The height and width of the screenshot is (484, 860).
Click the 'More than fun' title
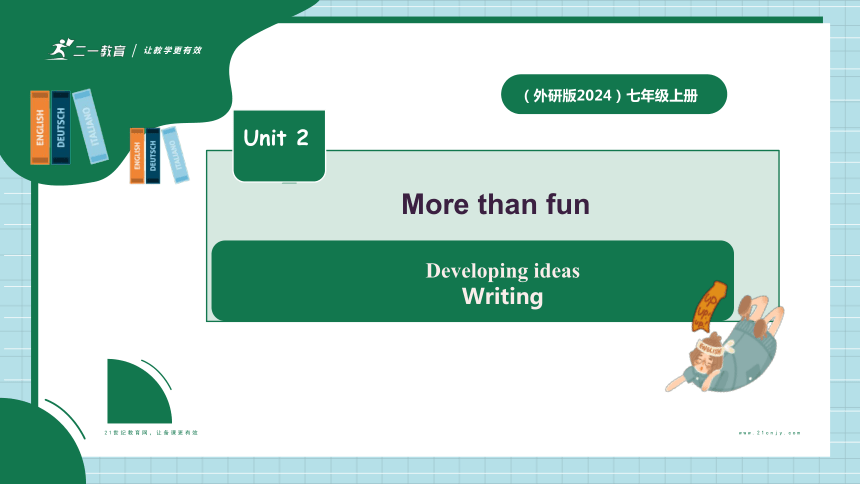(495, 204)
